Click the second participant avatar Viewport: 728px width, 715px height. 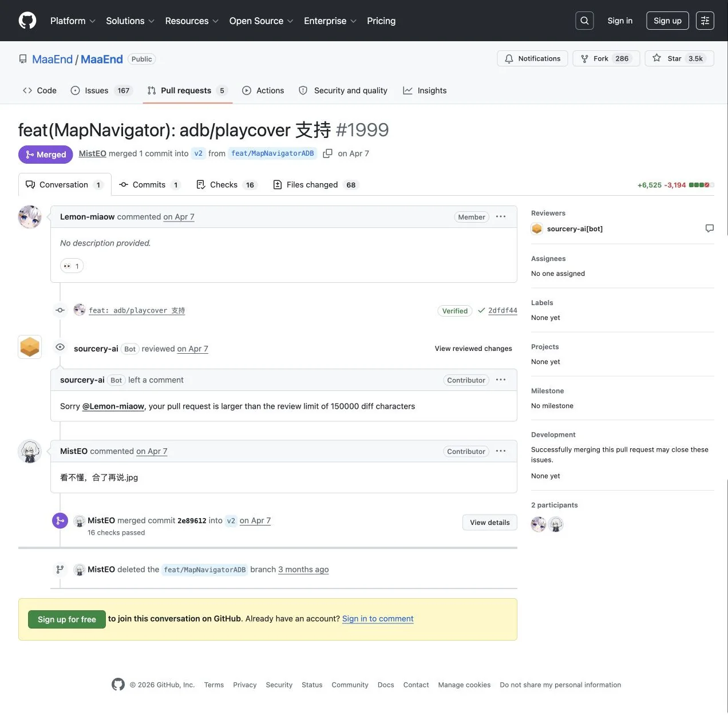coord(556,524)
